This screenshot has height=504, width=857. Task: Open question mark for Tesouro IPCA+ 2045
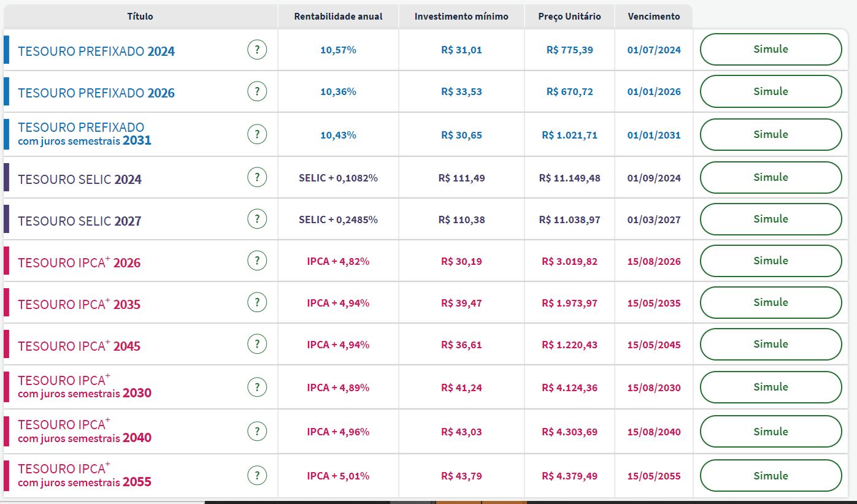pos(257,344)
